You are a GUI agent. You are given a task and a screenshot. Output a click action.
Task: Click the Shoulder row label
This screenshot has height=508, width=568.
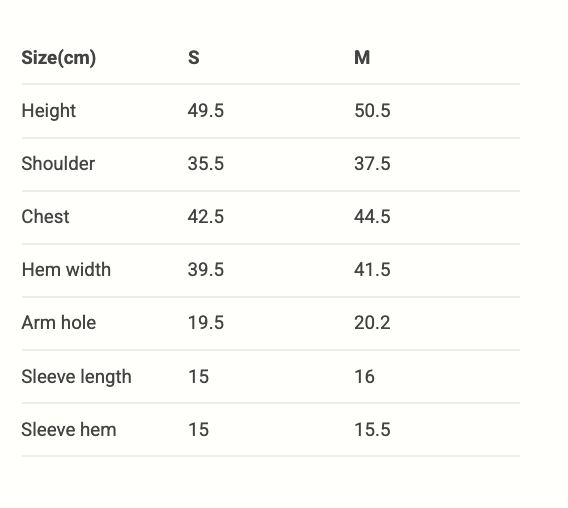point(58,163)
